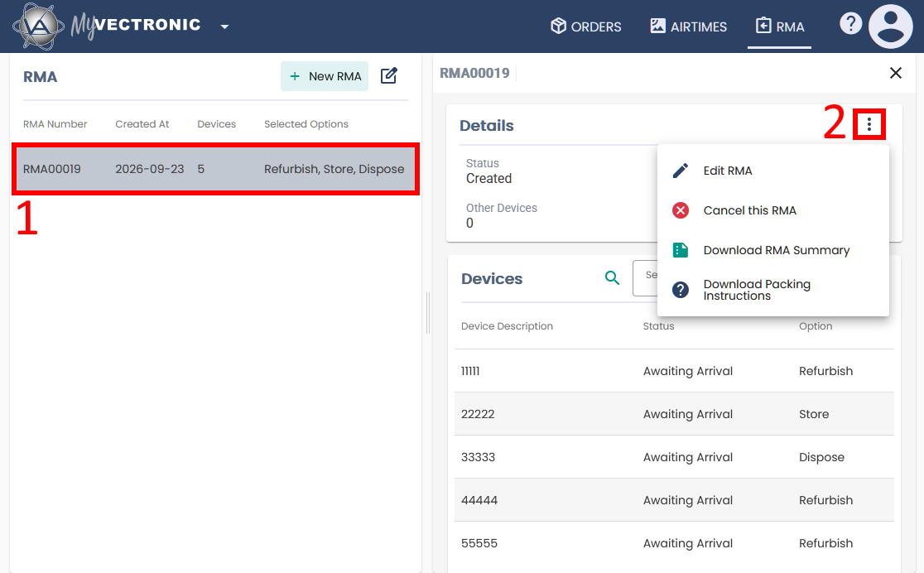Click the red cancel X icon
Image resolution: width=924 pixels, height=573 pixels.
(x=681, y=210)
